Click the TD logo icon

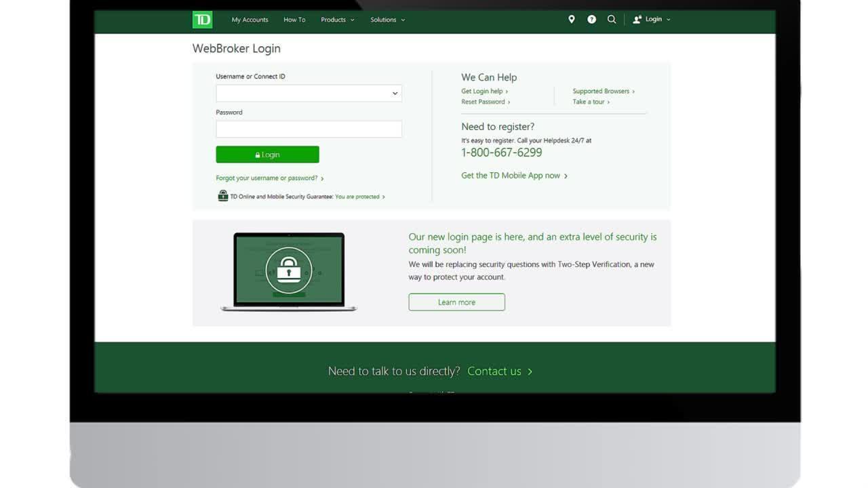(202, 20)
